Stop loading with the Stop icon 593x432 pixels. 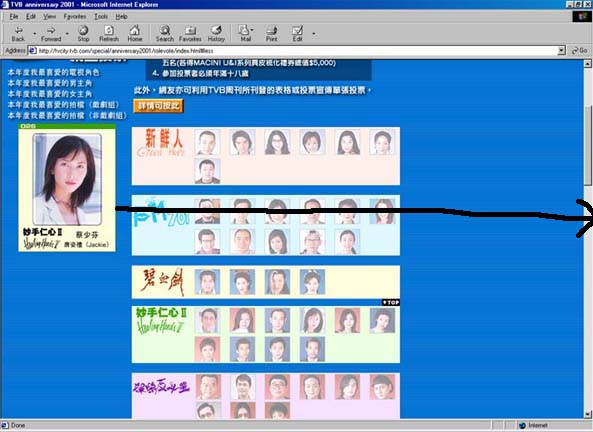click(x=83, y=33)
